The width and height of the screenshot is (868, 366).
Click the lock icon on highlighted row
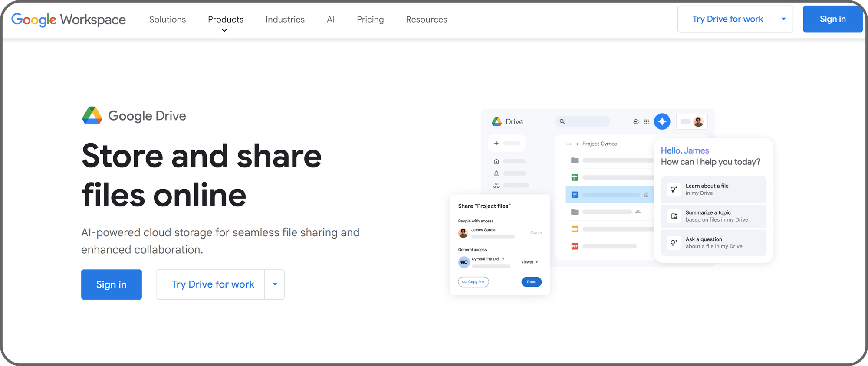[646, 195]
